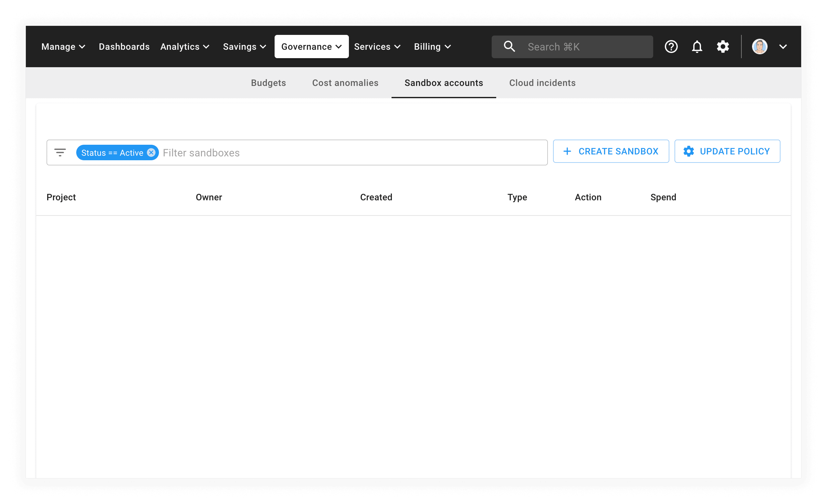Image resolution: width=827 pixels, height=504 pixels.
Task: Go to the Cloud incidents tab
Action: point(542,83)
